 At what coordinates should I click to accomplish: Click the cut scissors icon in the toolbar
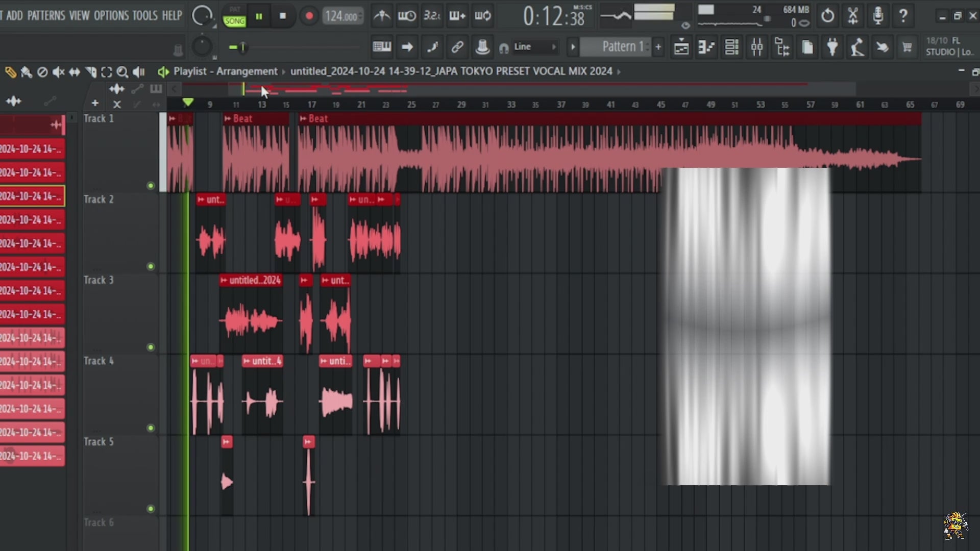point(853,16)
